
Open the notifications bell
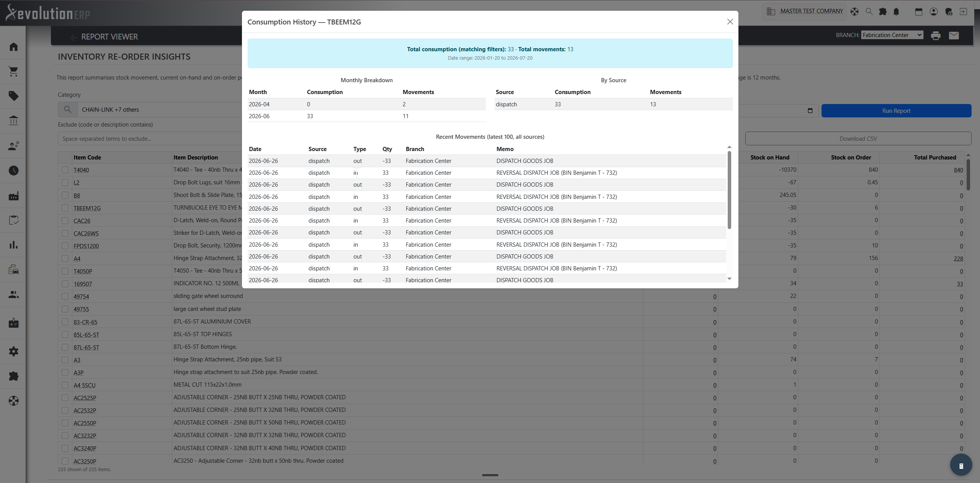[x=896, y=11]
